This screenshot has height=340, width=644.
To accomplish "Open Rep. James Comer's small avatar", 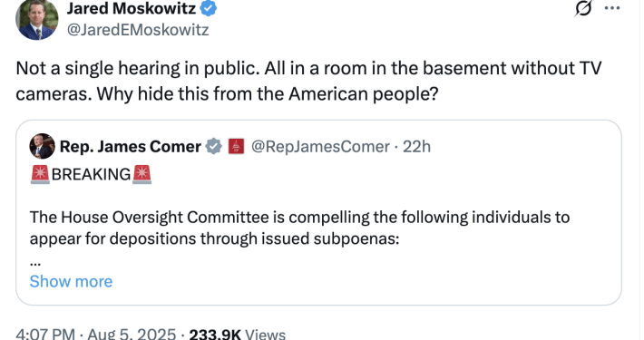I will click(x=42, y=146).
